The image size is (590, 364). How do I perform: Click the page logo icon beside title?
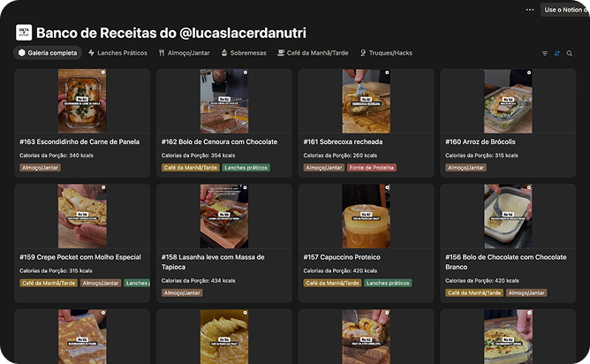24,33
